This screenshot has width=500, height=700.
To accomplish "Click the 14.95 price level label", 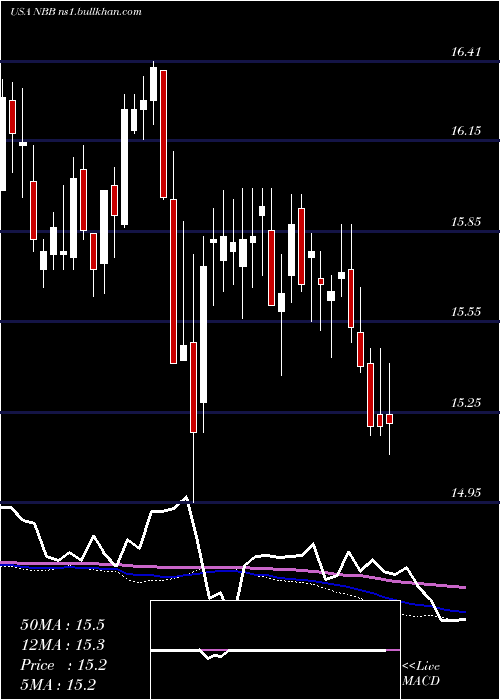I will click(466, 493).
